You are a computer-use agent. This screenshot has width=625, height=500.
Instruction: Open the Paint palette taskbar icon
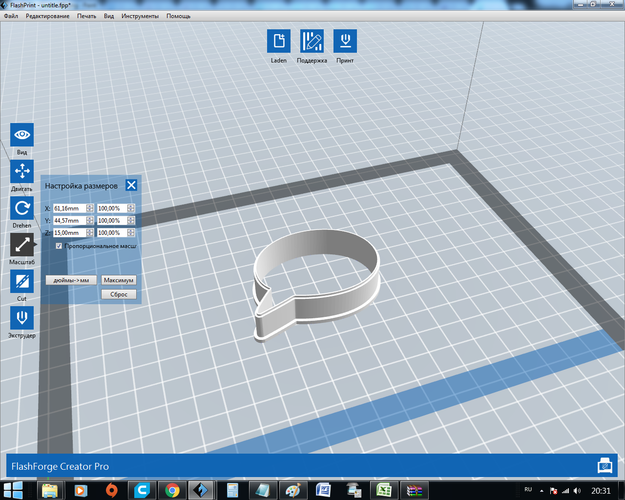pyautogui.click(x=293, y=490)
